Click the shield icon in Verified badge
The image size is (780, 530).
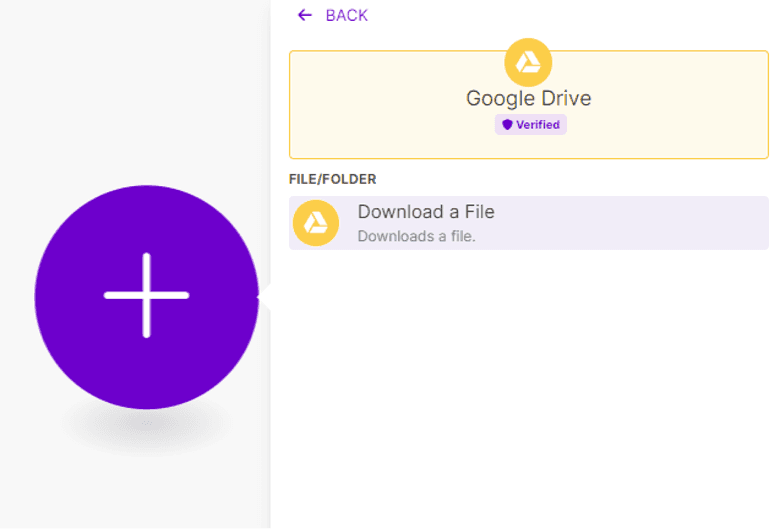pyautogui.click(x=507, y=125)
